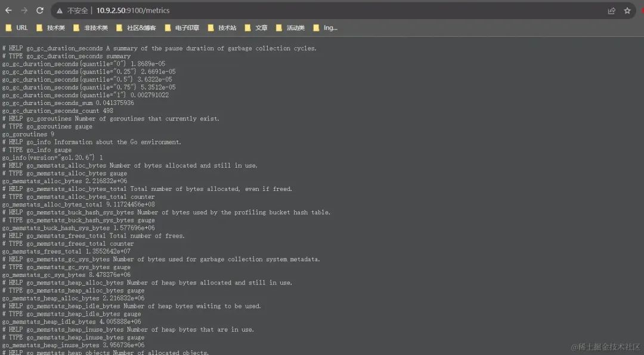Image resolution: width=644 pixels, height=355 pixels.
Task: Click the quantile="0.25" 2.6691e-05 line
Action: point(89,72)
